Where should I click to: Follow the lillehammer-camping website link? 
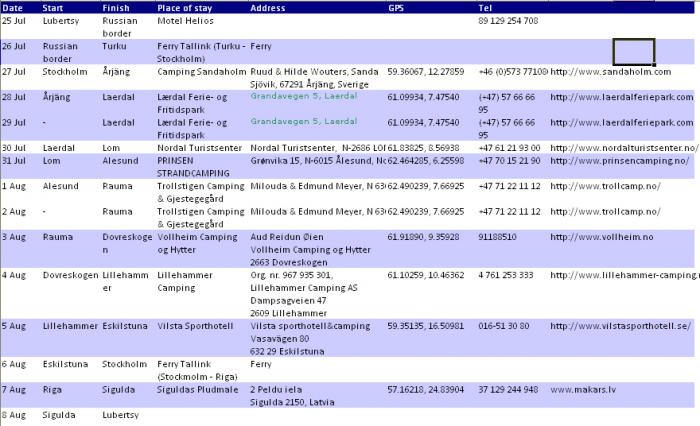click(x=624, y=275)
